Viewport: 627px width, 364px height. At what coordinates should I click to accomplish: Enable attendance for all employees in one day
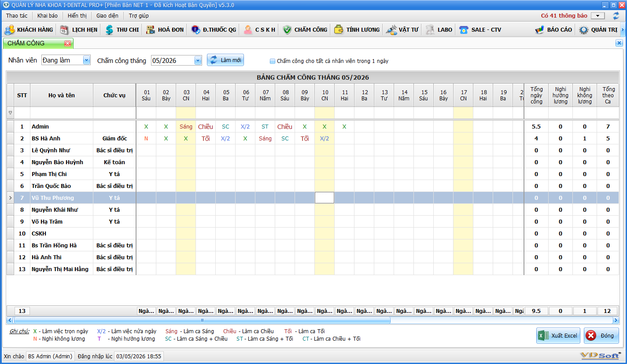pos(273,61)
